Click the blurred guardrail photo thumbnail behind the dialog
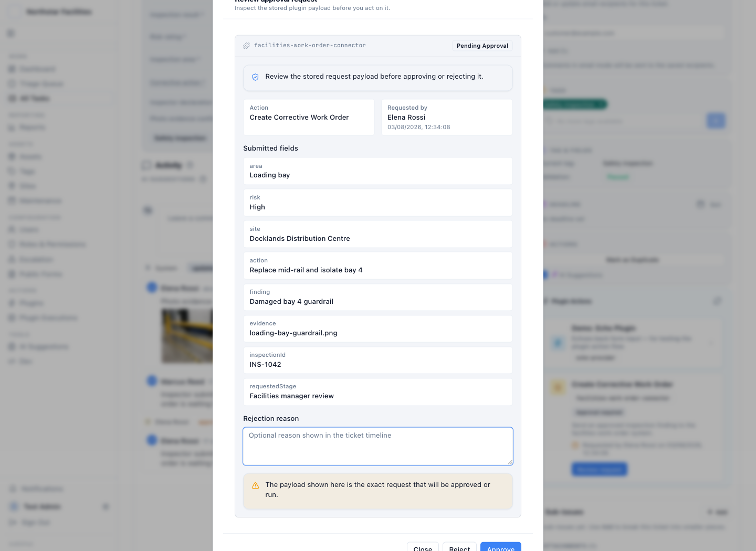This screenshot has height=551, width=756. [x=187, y=336]
